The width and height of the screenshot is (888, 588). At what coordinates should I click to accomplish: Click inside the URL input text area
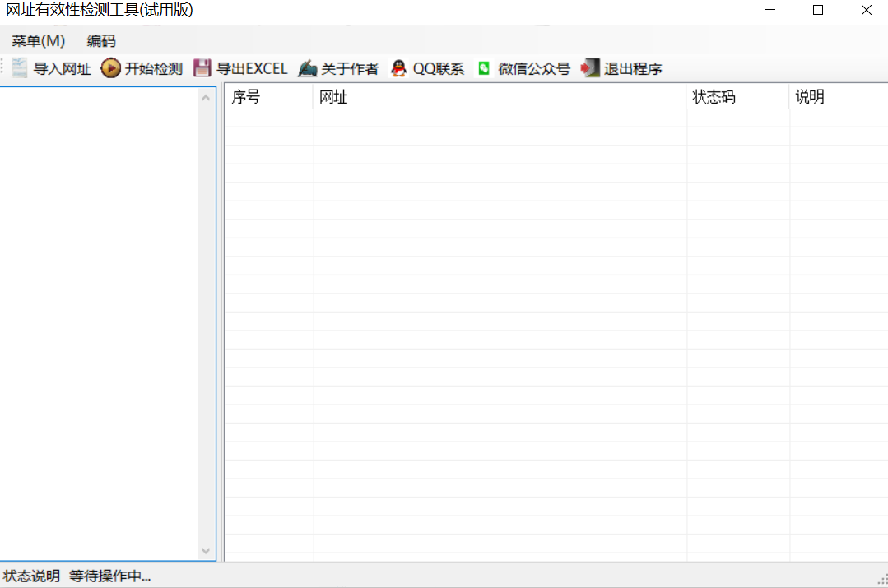click(x=99, y=324)
